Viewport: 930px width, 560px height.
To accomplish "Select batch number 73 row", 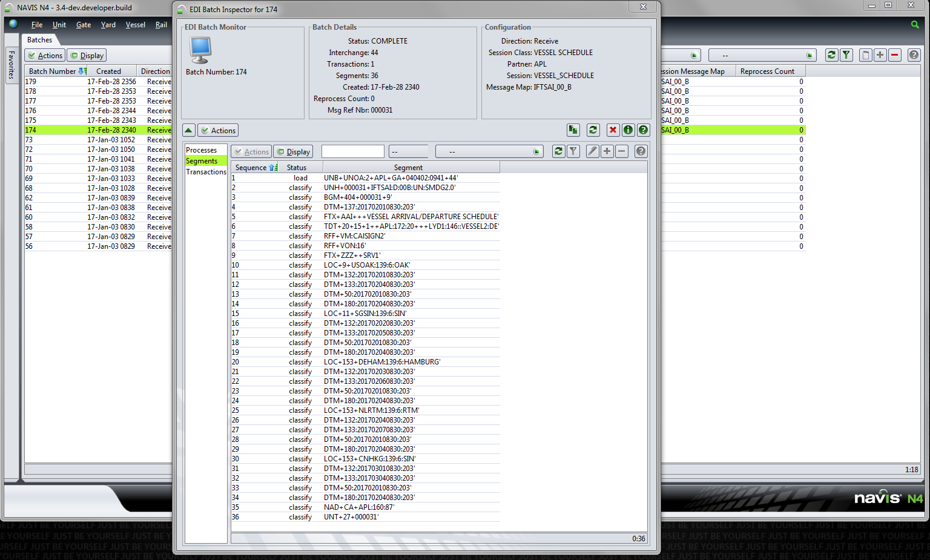I will (x=98, y=140).
